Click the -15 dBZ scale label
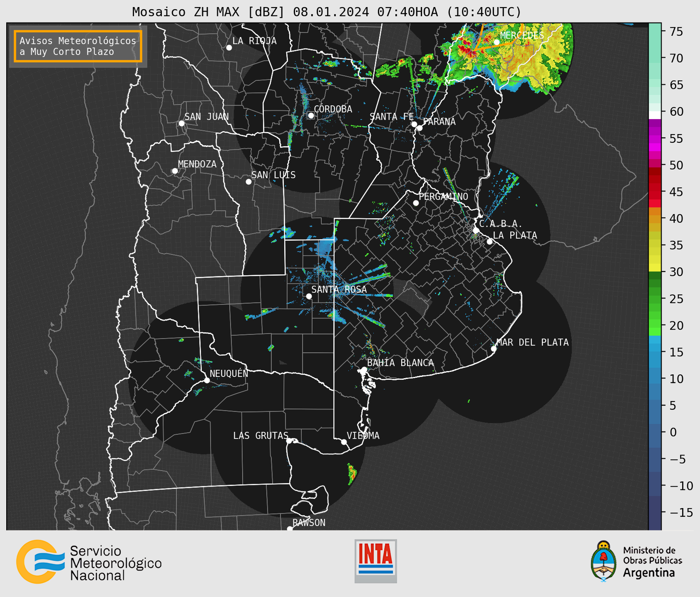Viewport: 700px width, 597px height. (x=680, y=512)
